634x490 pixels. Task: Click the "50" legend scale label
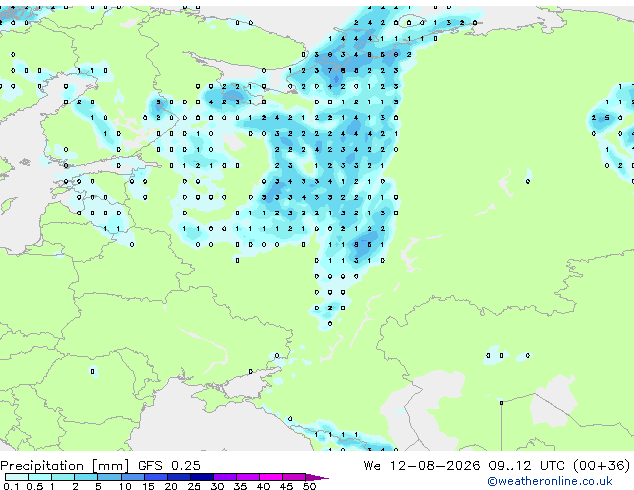tap(309, 486)
